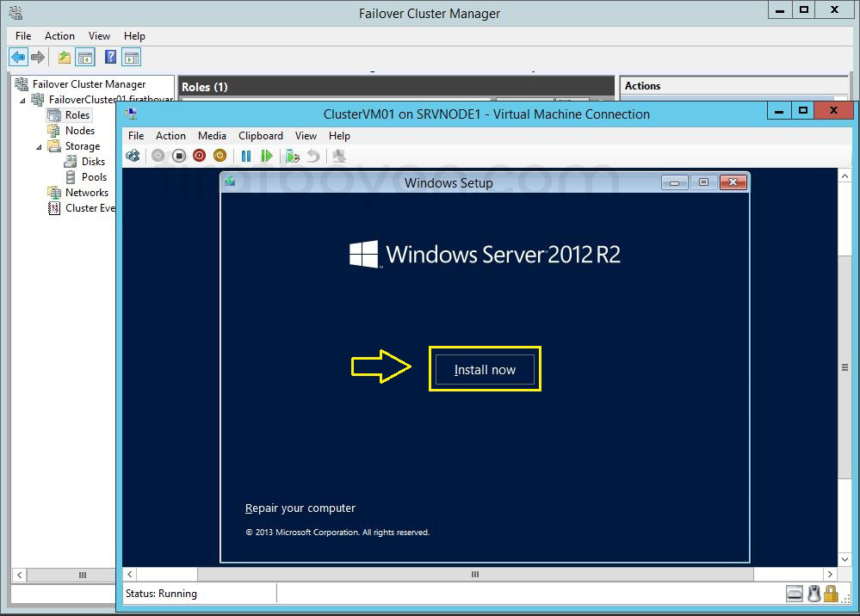Open View menu in VM Connection window
This screenshot has height=616, width=860.
click(x=306, y=135)
